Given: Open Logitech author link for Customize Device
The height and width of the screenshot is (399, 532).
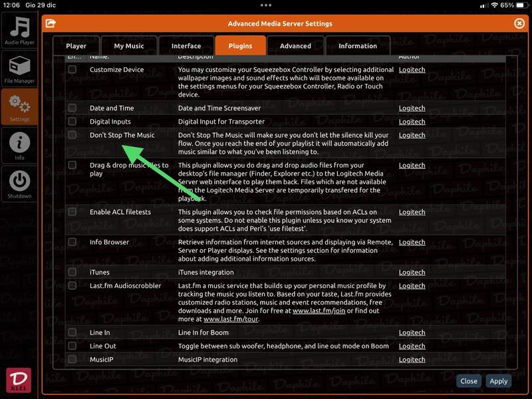Looking at the screenshot, I should click(x=412, y=70).
